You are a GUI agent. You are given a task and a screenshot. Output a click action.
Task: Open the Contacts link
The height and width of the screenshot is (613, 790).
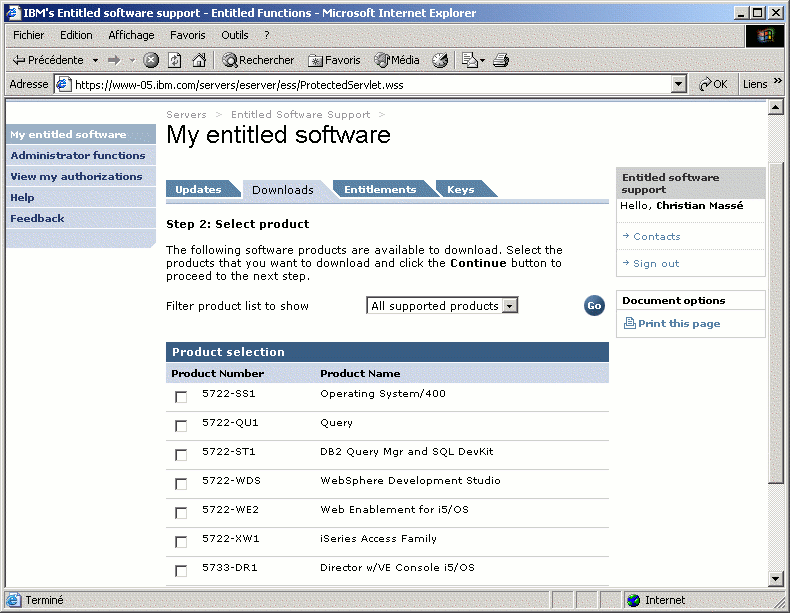coord(656,236)
